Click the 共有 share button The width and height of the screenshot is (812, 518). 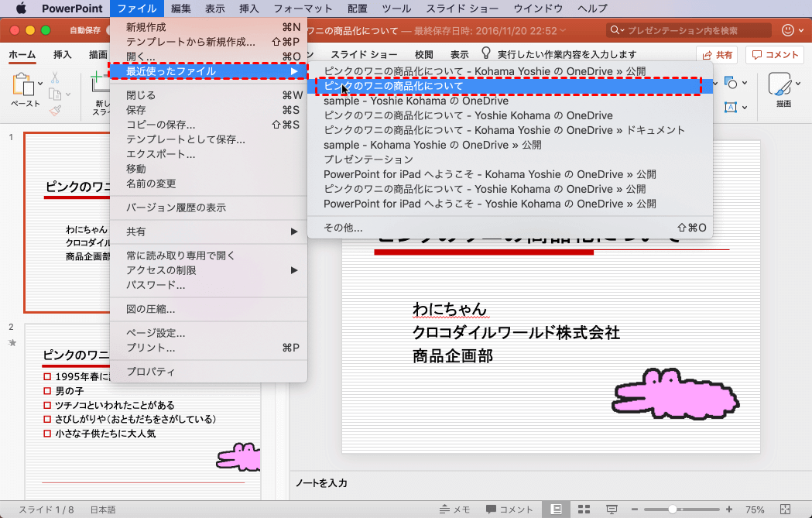(717, 55)
